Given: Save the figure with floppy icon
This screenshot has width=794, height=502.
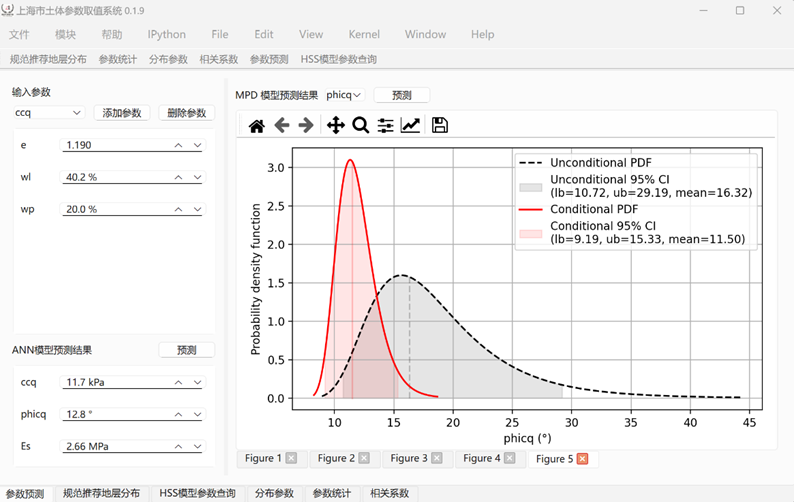Looking at the screenshot, I should [x=439, y=125].
